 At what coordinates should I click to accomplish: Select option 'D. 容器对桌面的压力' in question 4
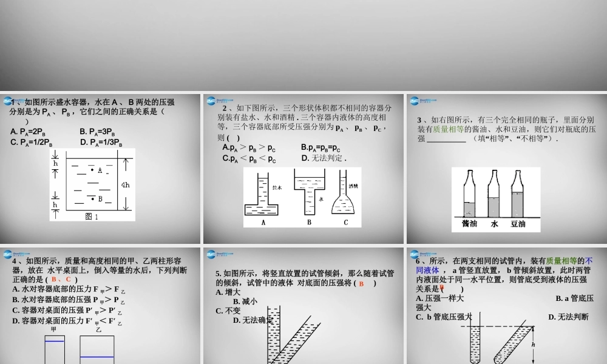[x=67, y=321]
